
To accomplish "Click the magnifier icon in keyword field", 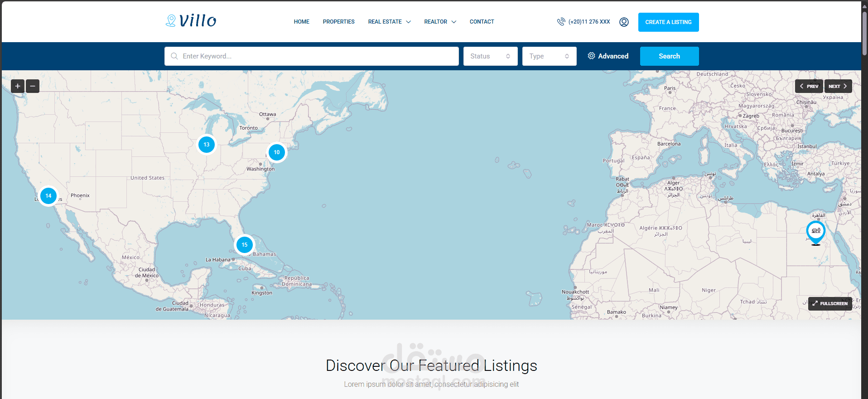I will click(x=174, y=56).
